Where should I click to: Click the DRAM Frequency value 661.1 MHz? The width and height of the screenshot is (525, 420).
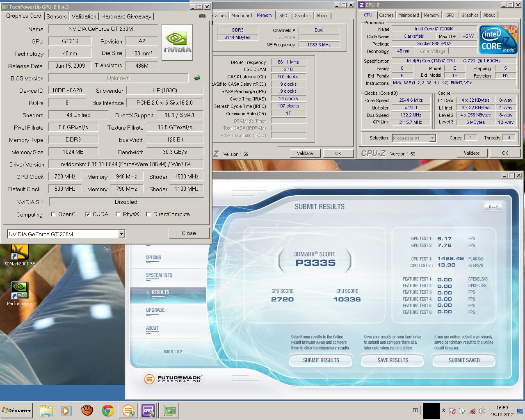[288, 62]
